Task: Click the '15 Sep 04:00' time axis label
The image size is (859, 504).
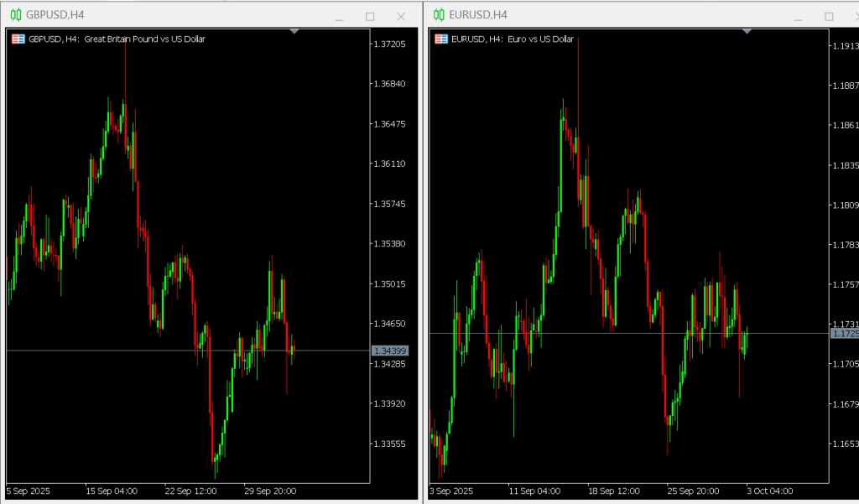Action: point(112,491)
